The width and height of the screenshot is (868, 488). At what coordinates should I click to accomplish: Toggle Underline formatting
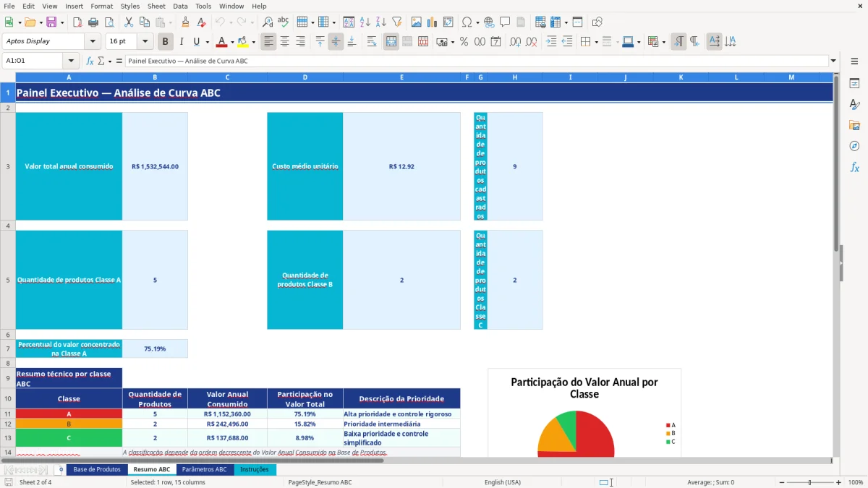(x=197, y=42)
